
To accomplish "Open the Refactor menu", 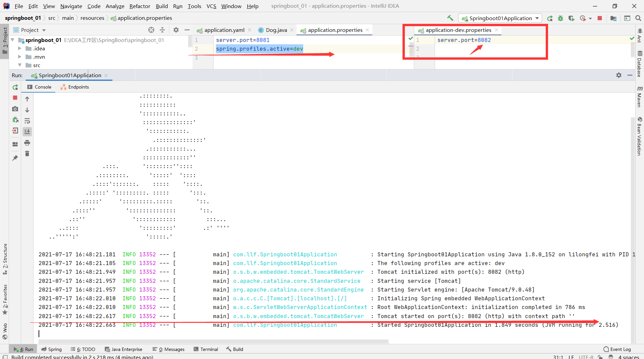I will tap(140, 6).
